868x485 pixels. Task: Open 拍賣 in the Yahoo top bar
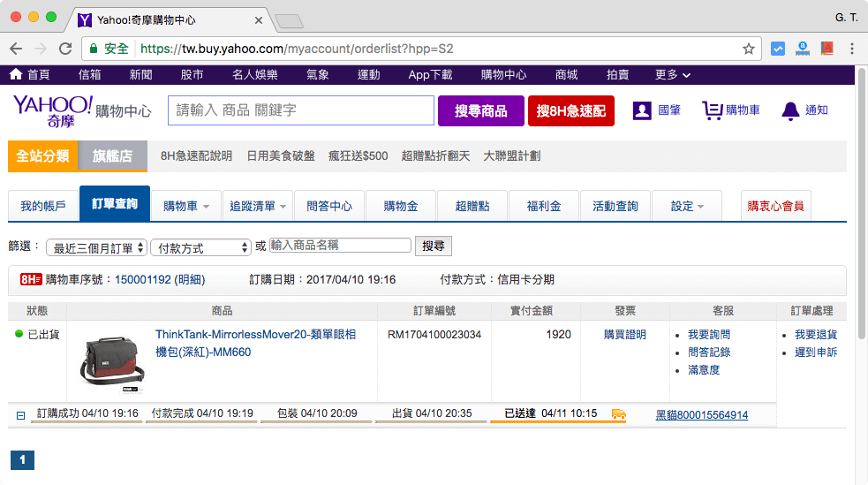click(618, 75)
